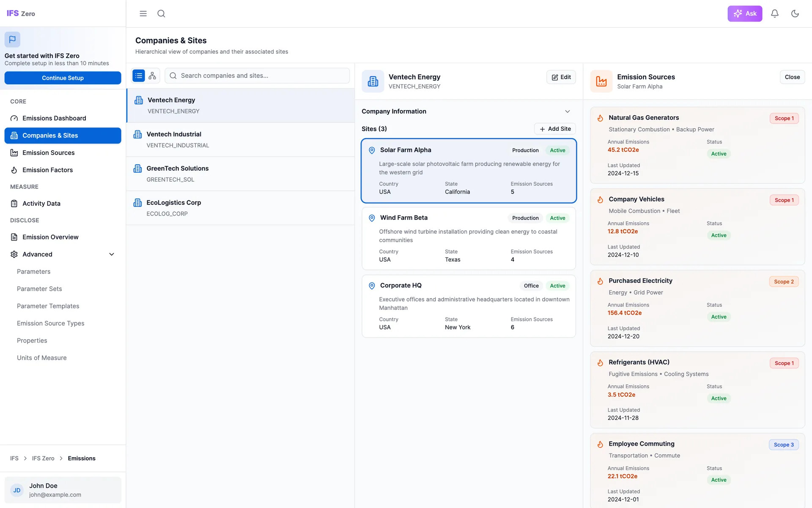812x508 pixels.
Task: Open the hamburger navigation menu
Action: coord(143,14)
